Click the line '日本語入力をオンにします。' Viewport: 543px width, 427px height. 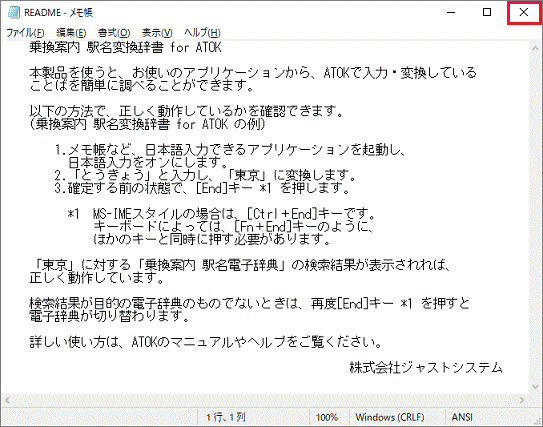(x=148, y=162)
